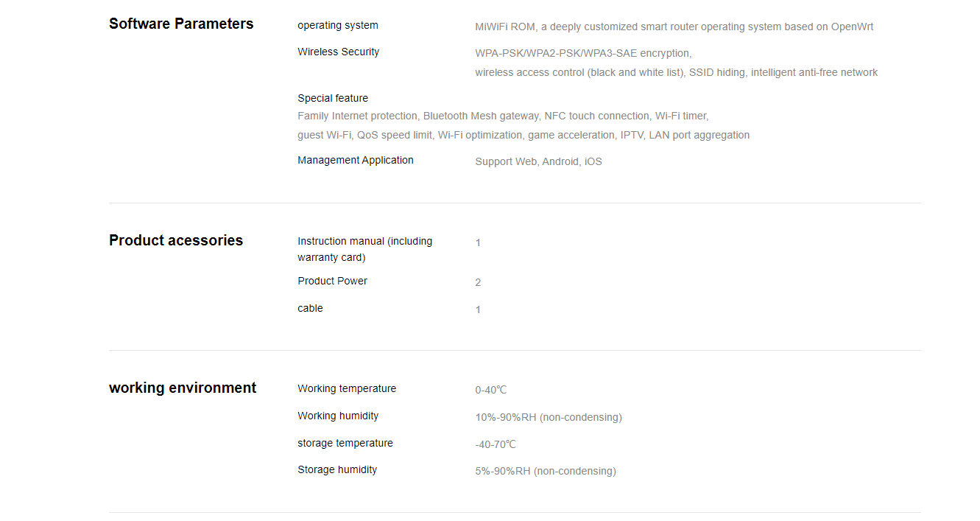Select the Family Internet protection feature line

tap(503, 116)
